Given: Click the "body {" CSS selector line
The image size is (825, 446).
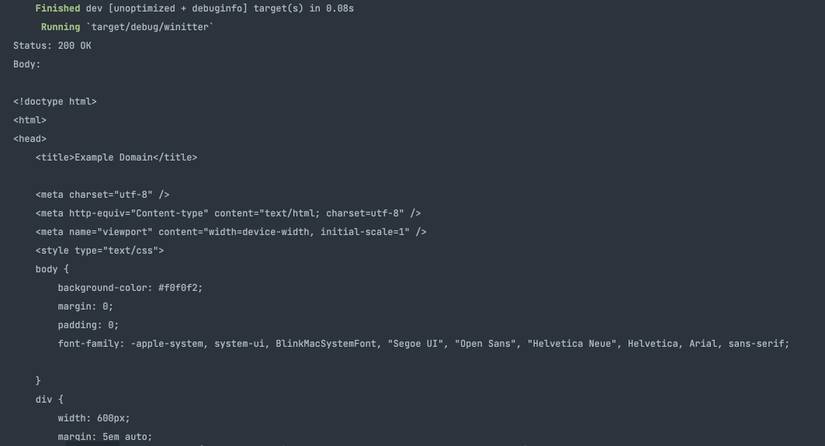Looking at the screenshot, I should coord(52,269).
